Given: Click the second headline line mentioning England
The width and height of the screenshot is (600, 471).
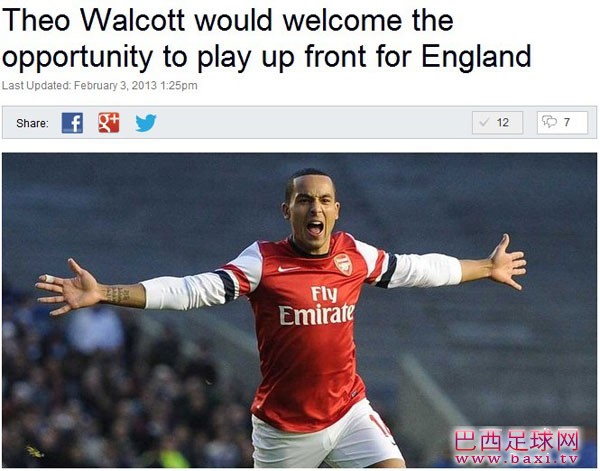Looking at the screenshot, I should point(266,56).
